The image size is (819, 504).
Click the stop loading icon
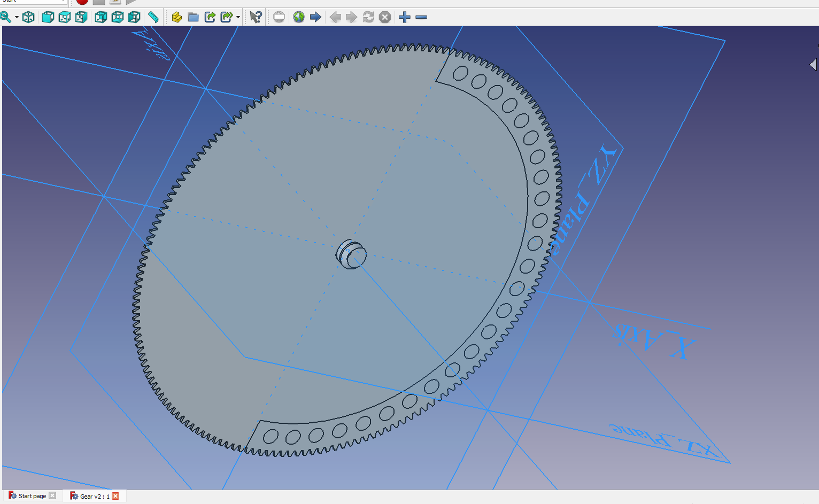[x=385, y=17]
